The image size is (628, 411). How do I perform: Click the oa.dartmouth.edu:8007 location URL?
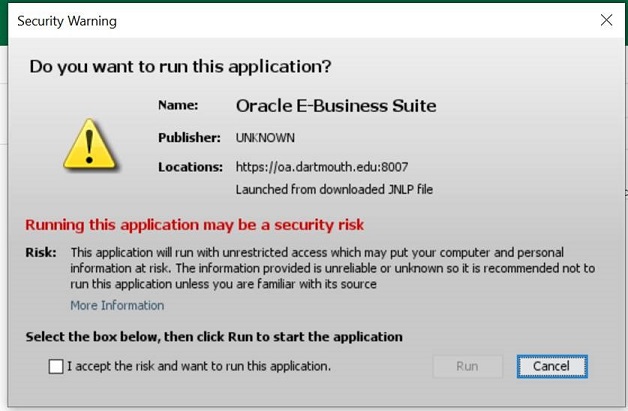[x=321, y=167]
